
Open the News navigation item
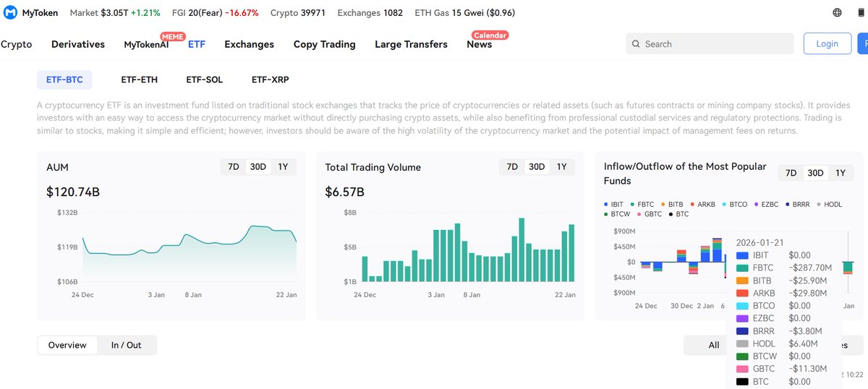tap(479, 44)
